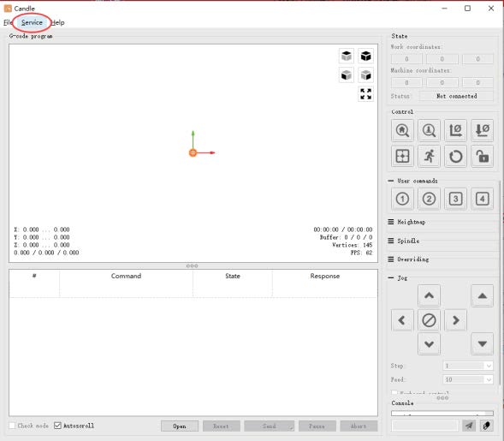Send the console command plane icon
Screen dimensions: 504x441
point(469,426)
